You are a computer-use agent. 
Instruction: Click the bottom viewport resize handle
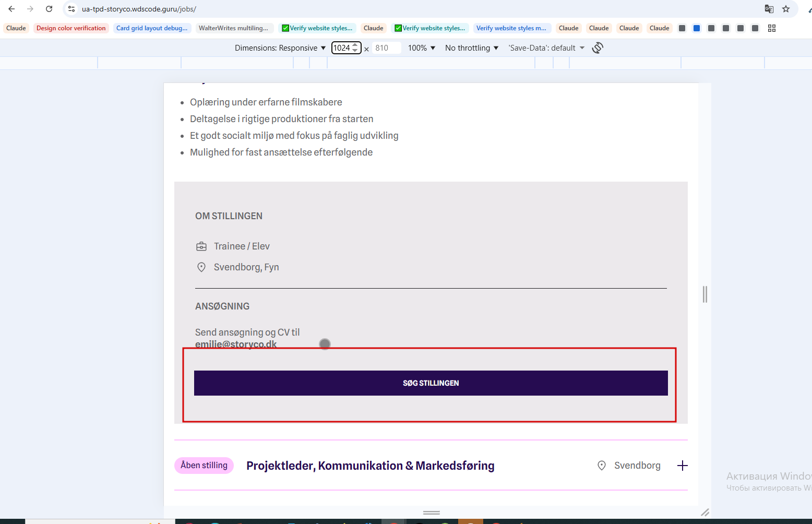pyautogui.click(x=432, y=513)
